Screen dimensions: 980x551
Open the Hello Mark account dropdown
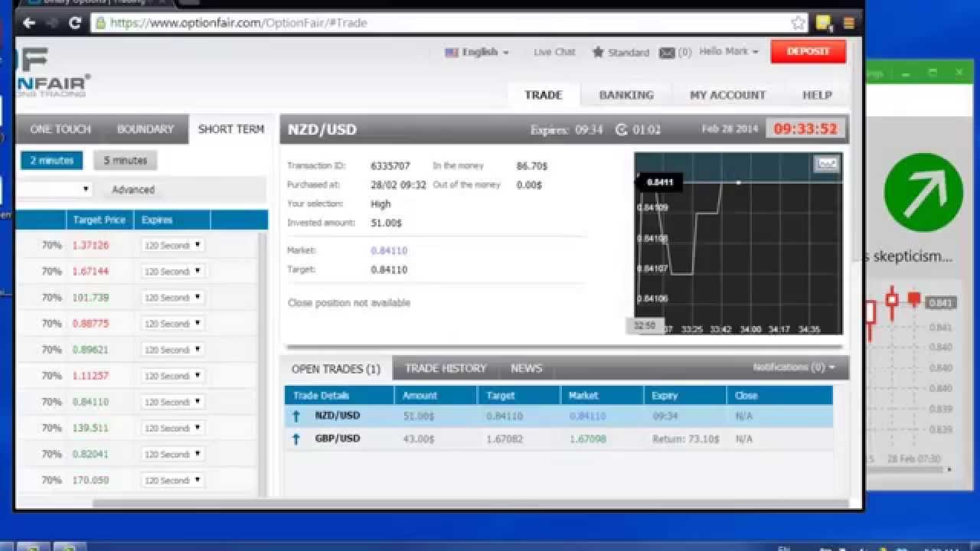click(x=728, y=51)
